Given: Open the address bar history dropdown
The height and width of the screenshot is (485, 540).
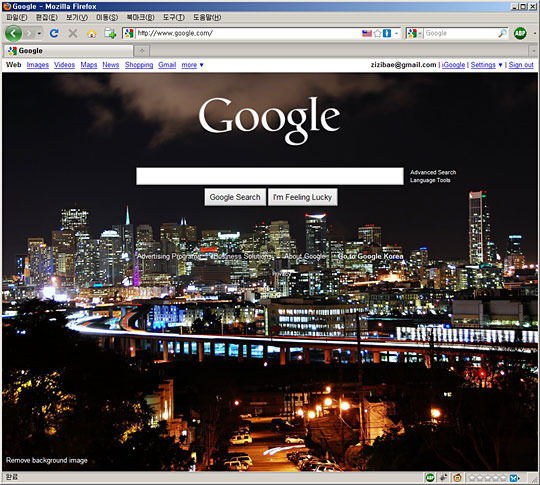Looking at the screenshot, I should coord(396,33).
